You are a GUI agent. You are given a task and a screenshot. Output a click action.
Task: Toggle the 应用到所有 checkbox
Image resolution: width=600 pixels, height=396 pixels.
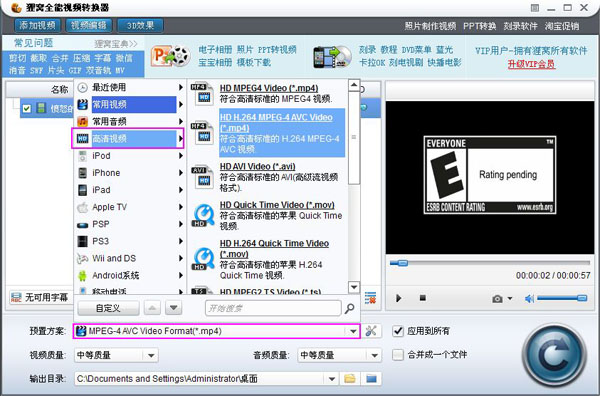click(x=398, y=331)
